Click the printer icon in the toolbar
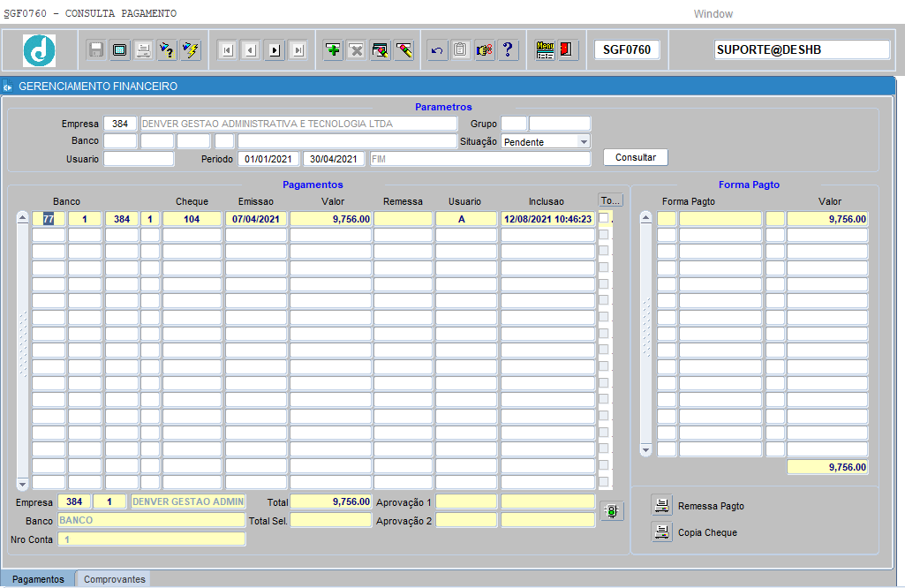 (x=143, y=50)
